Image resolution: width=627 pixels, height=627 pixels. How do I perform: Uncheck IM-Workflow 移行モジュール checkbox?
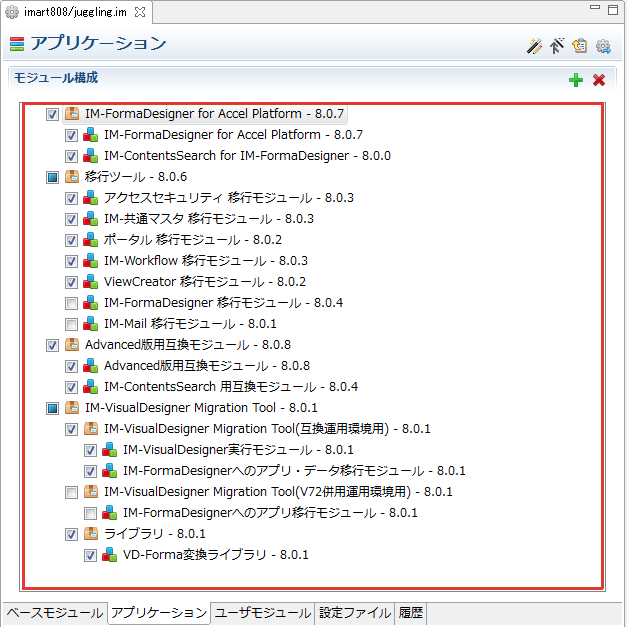pyautogui.click(x=71, y=261)
